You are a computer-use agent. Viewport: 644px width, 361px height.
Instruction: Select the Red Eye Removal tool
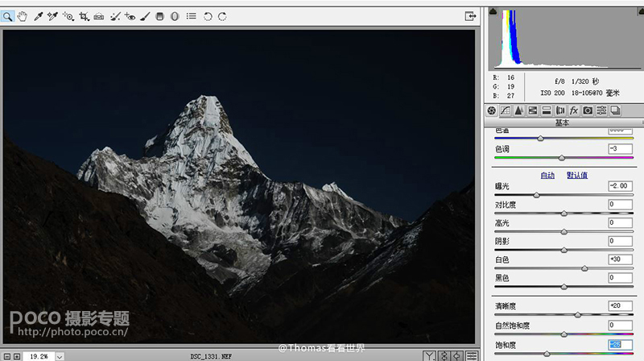click(x=130, y=16)
